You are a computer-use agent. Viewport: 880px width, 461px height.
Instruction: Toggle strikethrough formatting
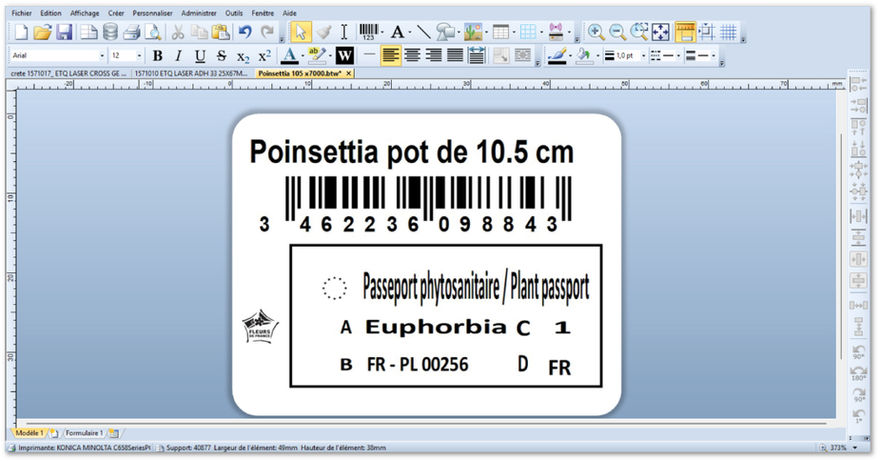click(x=221, y=56)
